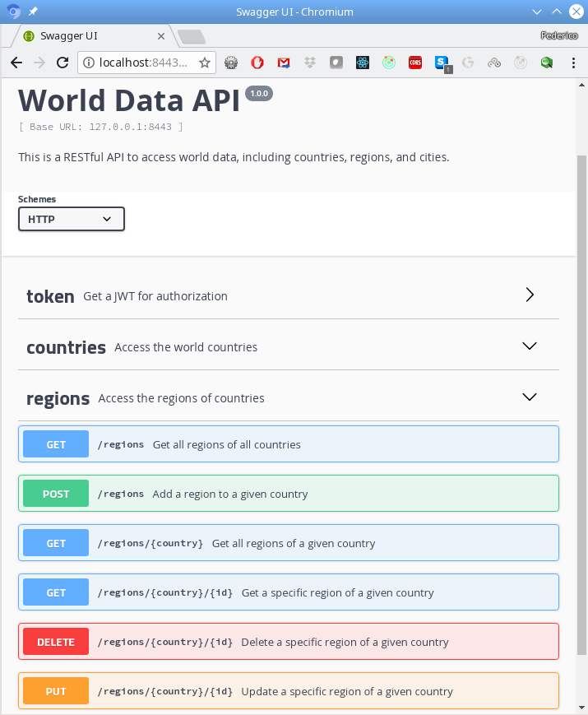Click the Base URL 127.0.0.1:8443 text
The image size is (588, 715).
click(100, 127)
